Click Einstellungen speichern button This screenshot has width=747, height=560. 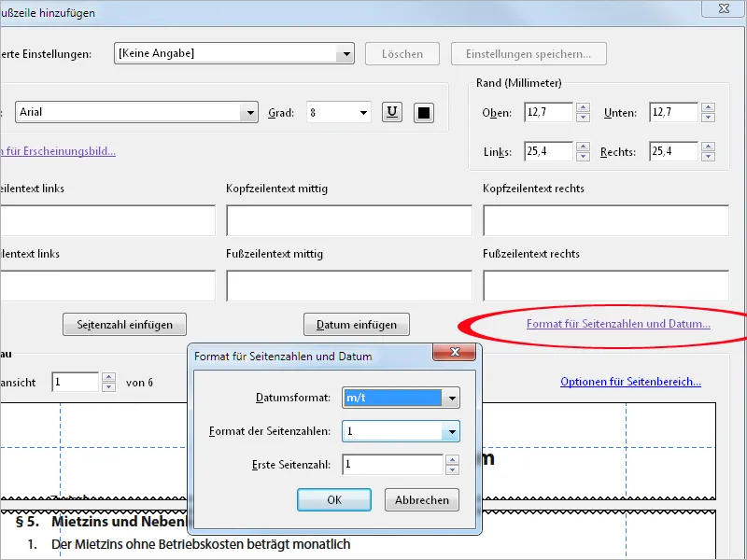pos(529,54)
